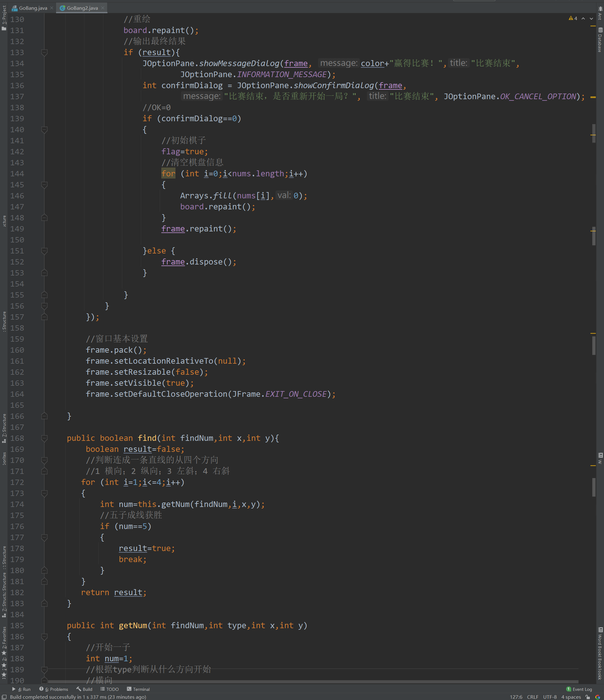Change the 4 spaces indent setting
Screen dimensions: 604x700
pos(571,697)
